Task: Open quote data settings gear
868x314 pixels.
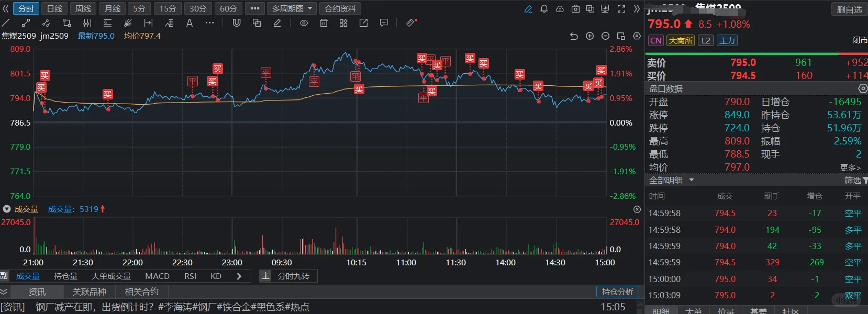Action: [863, 88]
